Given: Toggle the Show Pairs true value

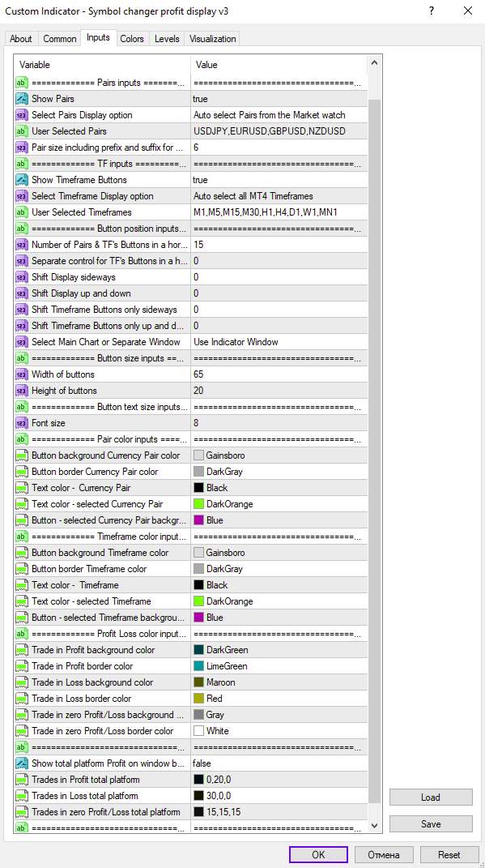Looking at the screenshot, I should point(279,99).
